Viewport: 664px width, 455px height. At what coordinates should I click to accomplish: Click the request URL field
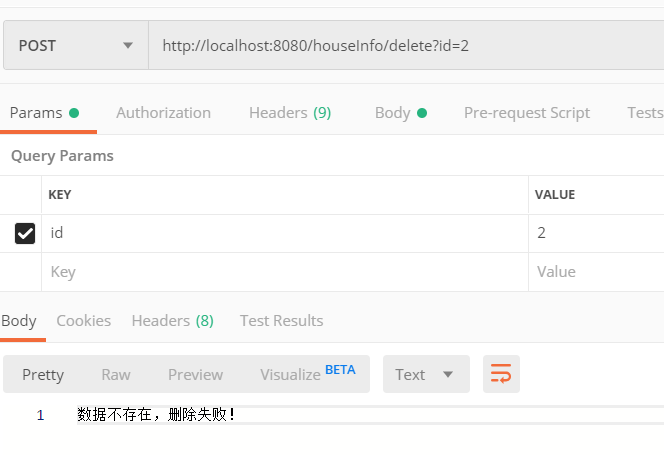pyautogui.click(x=406, y=45)
